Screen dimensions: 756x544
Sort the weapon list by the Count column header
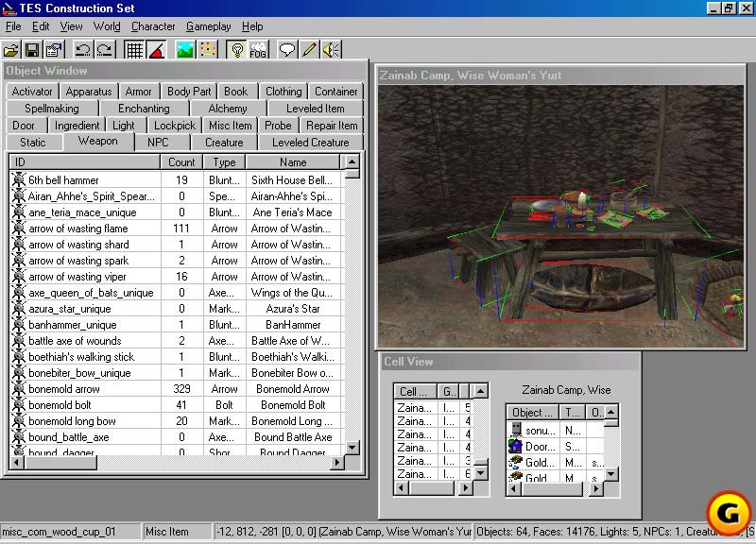tap(181, 162)
